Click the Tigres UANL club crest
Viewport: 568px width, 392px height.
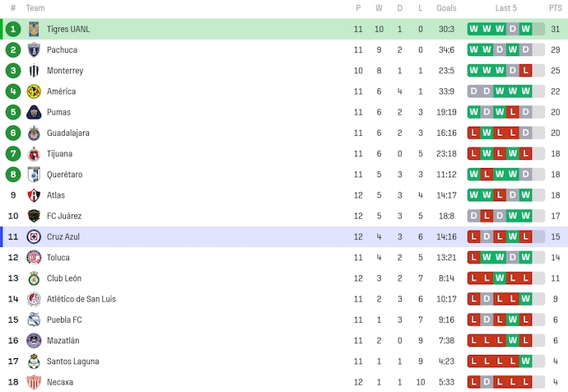pyautogui.click(x=34, y=29)
